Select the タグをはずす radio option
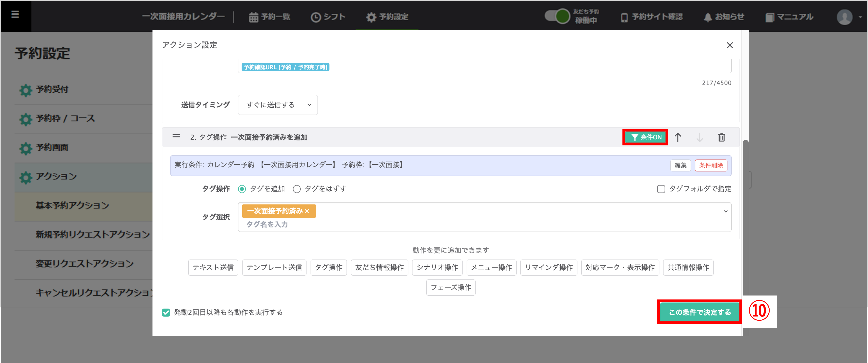 296,189
